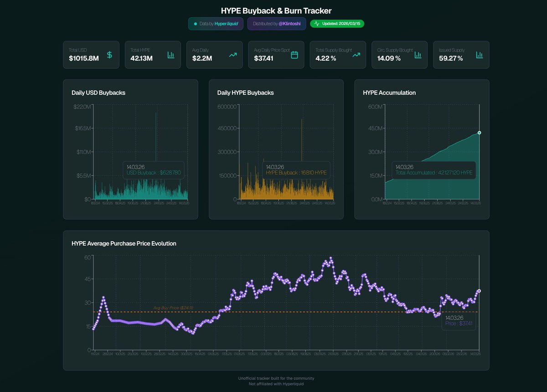Click the Not affiliated with Hyperliquid footer text
Screen dimensions: 547x392
[276, 384]
